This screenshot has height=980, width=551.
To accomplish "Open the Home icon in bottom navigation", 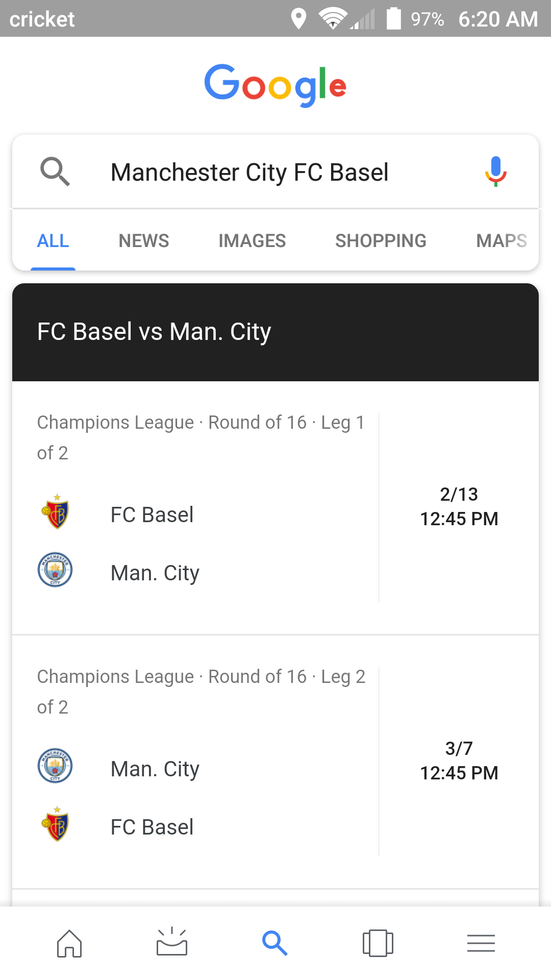I will [x=69, y=943].
